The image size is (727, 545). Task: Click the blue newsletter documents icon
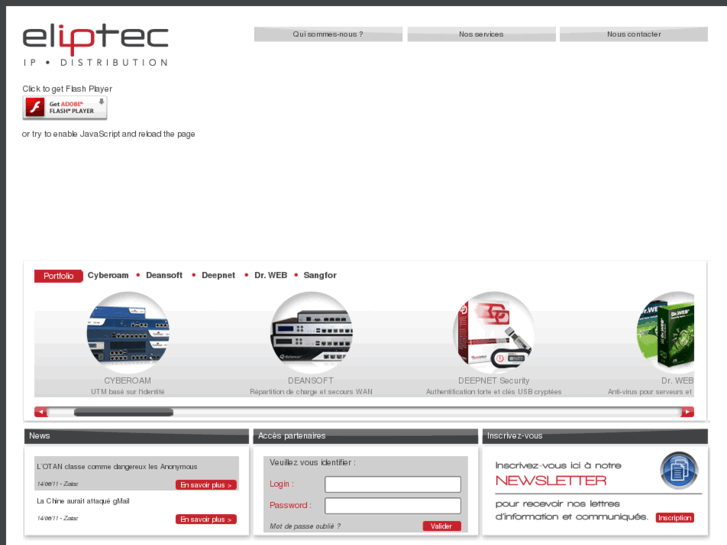coord(679,470)
